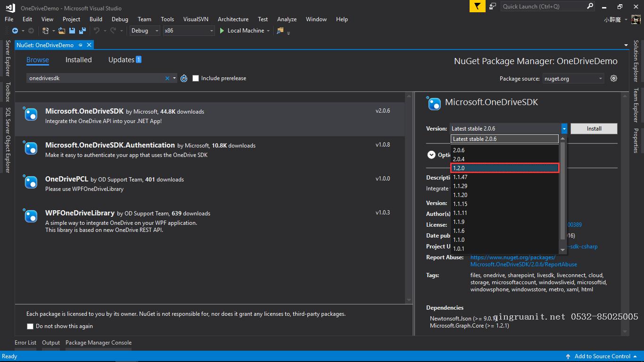This screenshot has width=644, height=362.
Task: Open Find in Files toolbar icon
Action: [281, 31]
